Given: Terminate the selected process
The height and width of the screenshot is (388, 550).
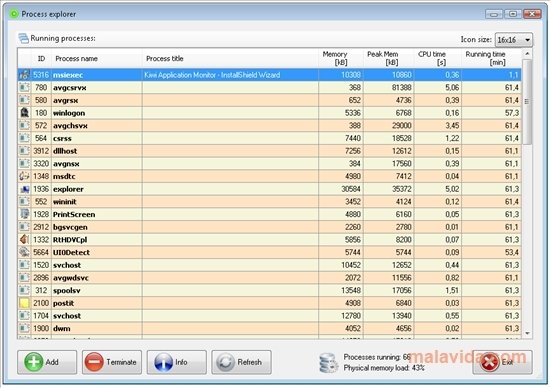Looking at the screenshot, I should 112,362.
